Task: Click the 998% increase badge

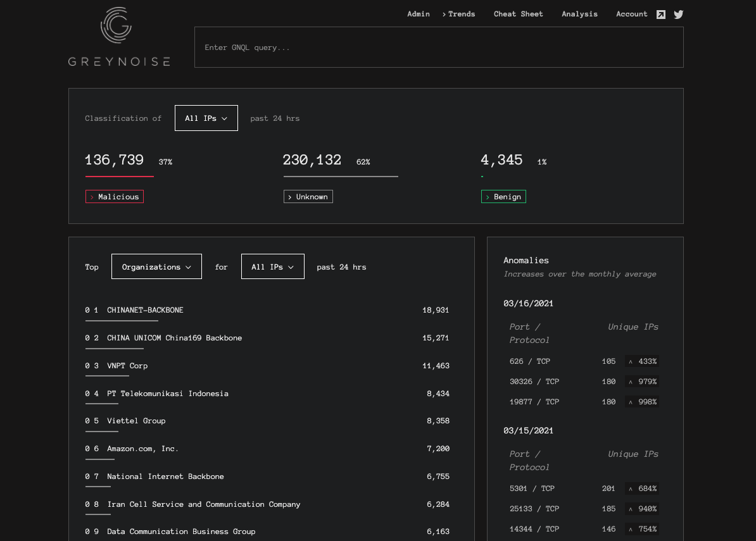Action: click(642, 402)
